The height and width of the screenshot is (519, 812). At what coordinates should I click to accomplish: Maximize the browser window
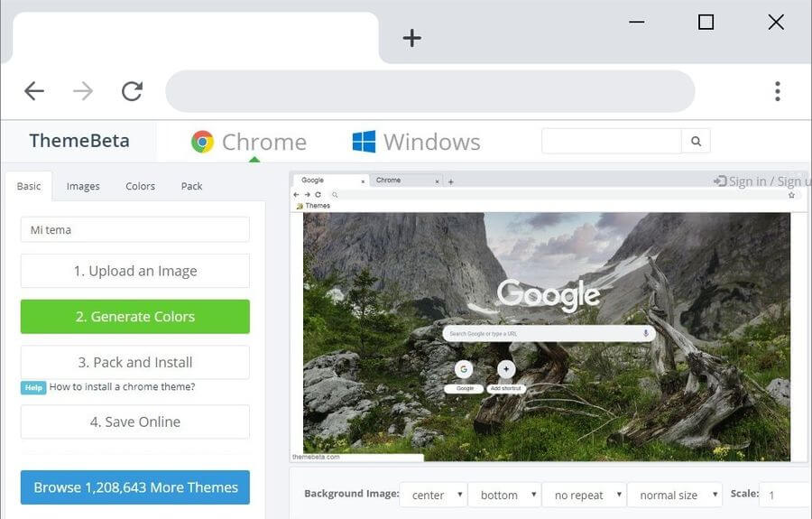click(x=706, y=23)
